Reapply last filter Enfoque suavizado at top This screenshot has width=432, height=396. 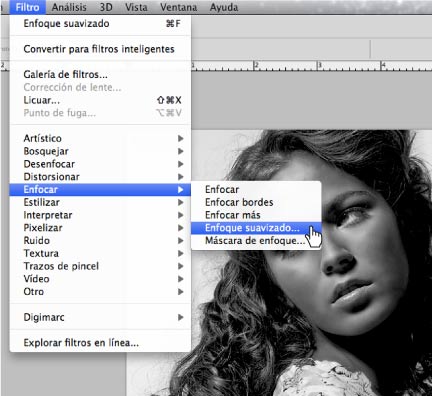100,23
